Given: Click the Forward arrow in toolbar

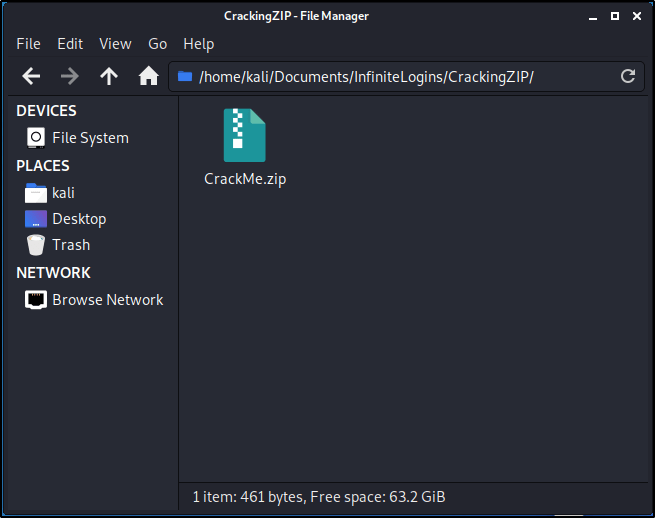Looking at the screenshot, I should [x=70, y=76].
